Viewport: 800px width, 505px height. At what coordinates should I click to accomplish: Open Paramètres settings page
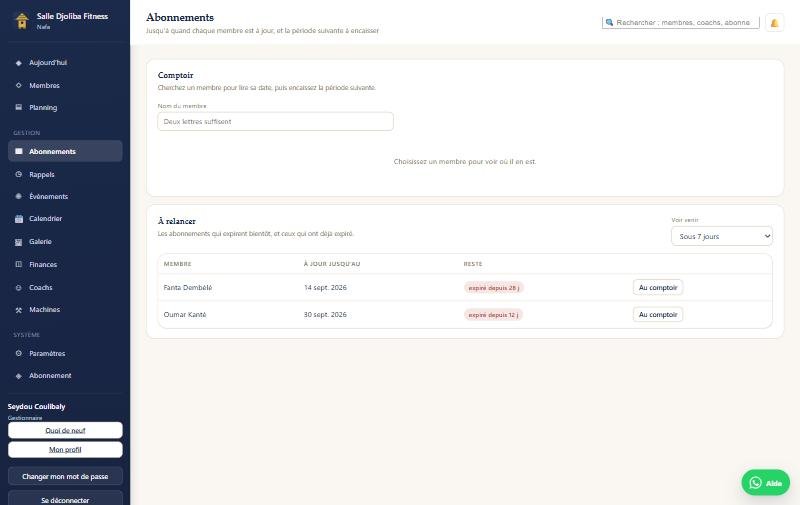click(x=65, y=353)
